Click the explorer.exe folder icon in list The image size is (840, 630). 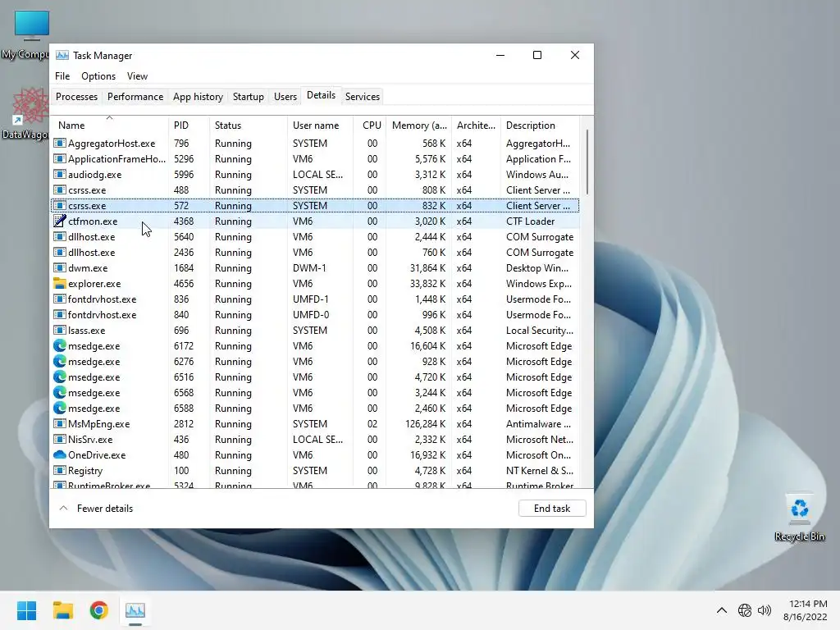tap(59, 283)
